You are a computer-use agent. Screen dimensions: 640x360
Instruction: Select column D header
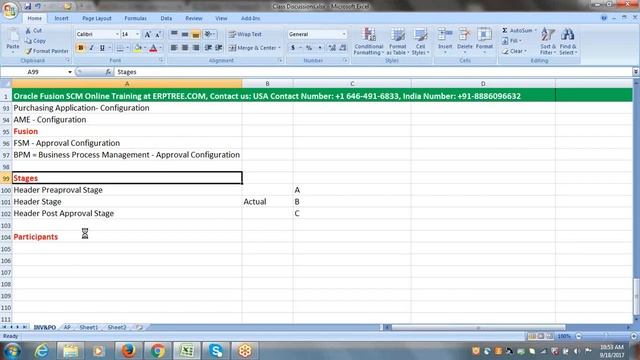pos(483,84)
